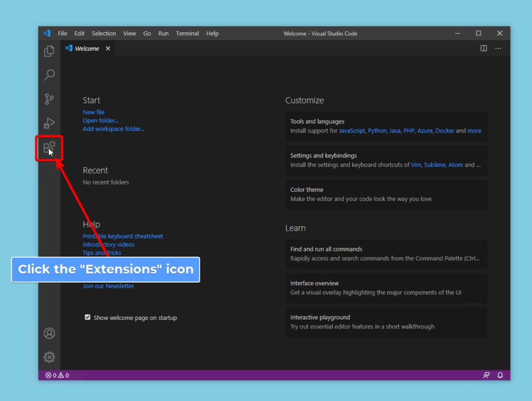Image resolution: width=532 pixels, height=401 pixels.
Task: Open the Color theme card
Action: [x=386, y=194]
